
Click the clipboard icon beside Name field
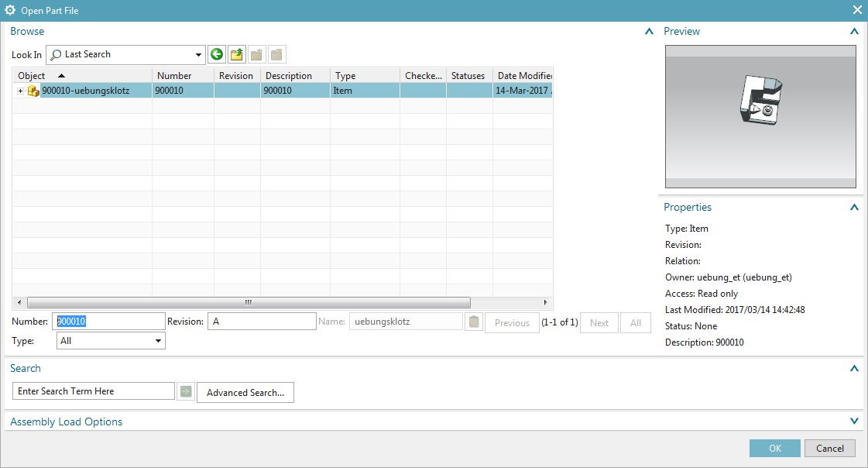pos(474,322)
